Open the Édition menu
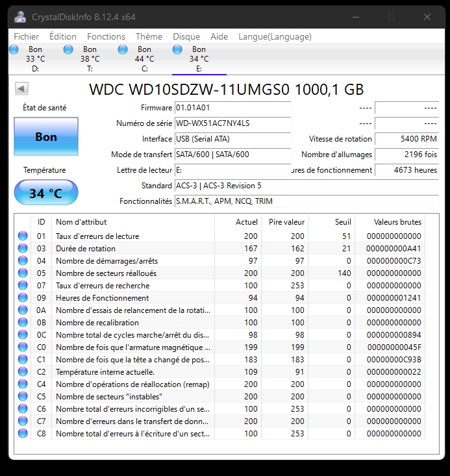 tap(63, 37)
